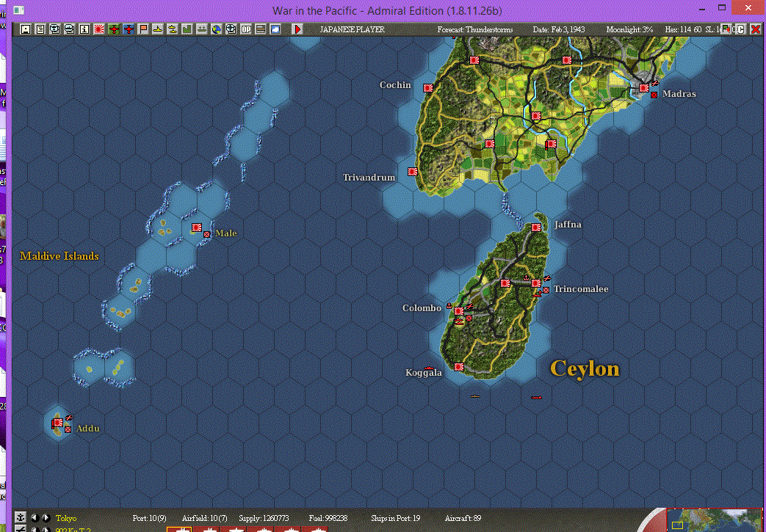Click the 'Aircraft: 89' text
This screenshot has height=532, width=766.
coord(463,518)
